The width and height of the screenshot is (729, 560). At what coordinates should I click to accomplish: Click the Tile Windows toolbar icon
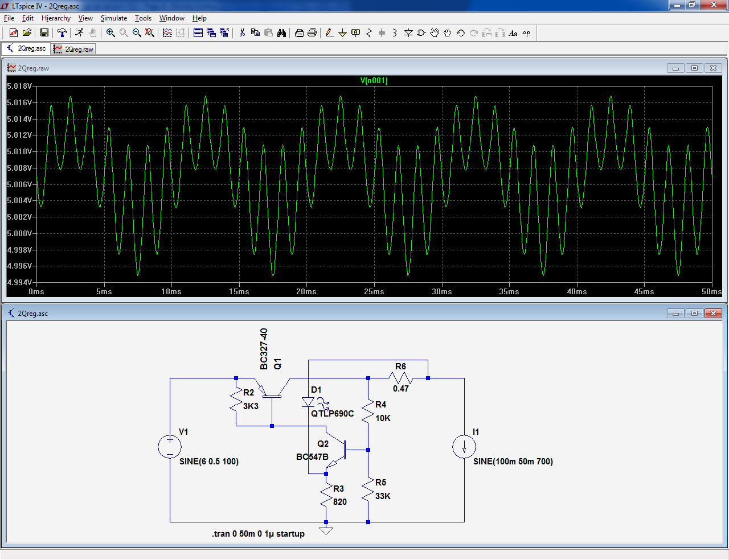(x=198, y=33)
